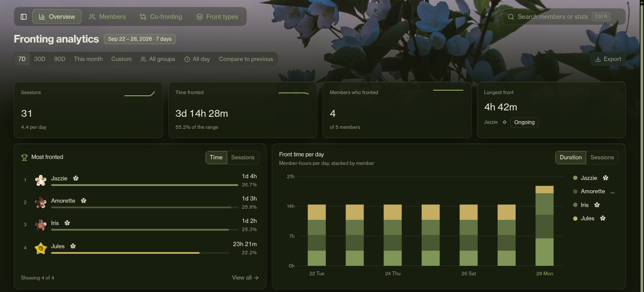Click the Members tab people icon
The width and height of the screenshot is (644, 292).
point(92,17)
